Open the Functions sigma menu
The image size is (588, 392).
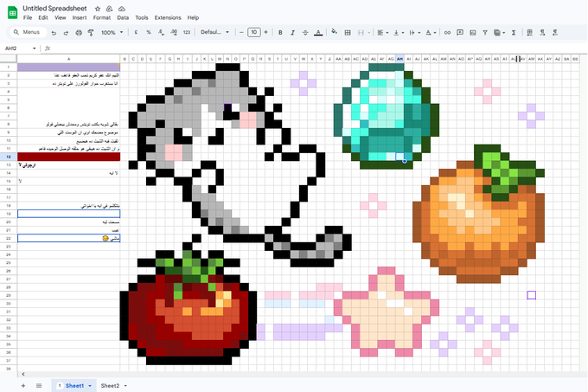pos(514,33)
